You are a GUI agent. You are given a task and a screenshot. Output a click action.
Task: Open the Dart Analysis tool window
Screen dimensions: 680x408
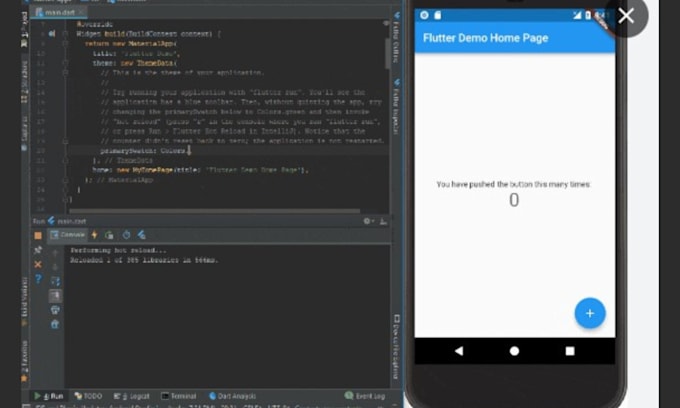pyautogui.click(x=233, y=396)
